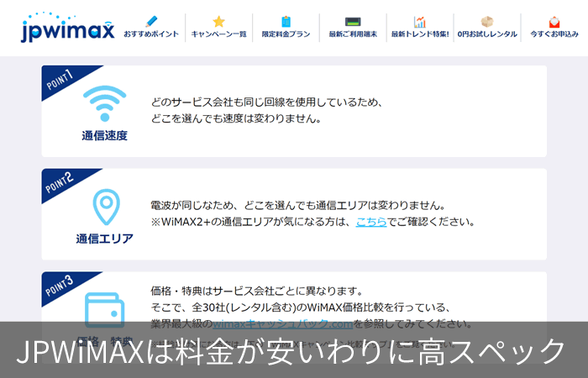Open the 0円お試しレンタル menu item

[x=487, y=34]
